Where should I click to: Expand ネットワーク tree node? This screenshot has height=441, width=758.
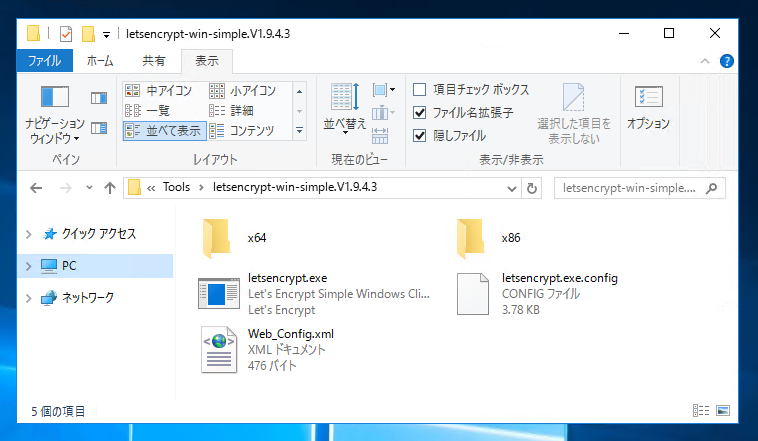[x=29, y=298]
